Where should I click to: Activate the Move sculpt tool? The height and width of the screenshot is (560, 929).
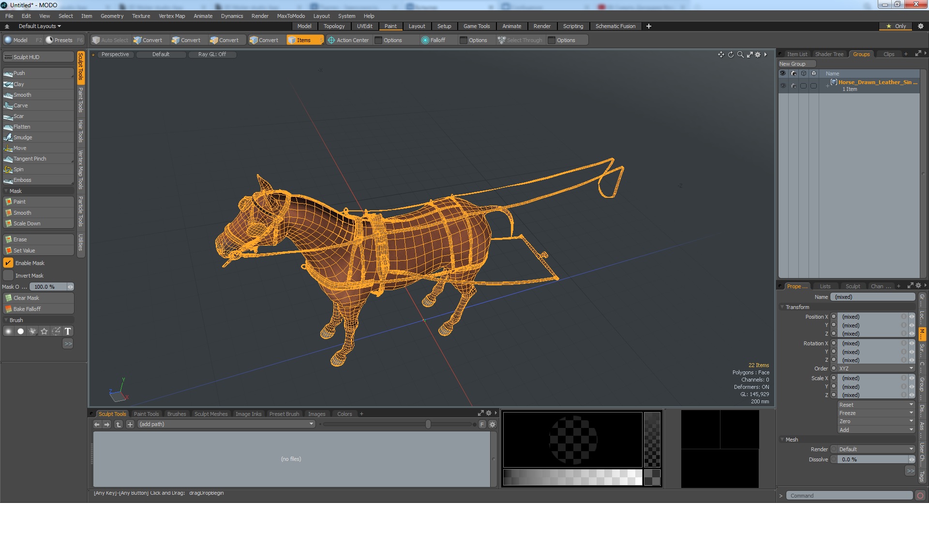coord(38,148)
